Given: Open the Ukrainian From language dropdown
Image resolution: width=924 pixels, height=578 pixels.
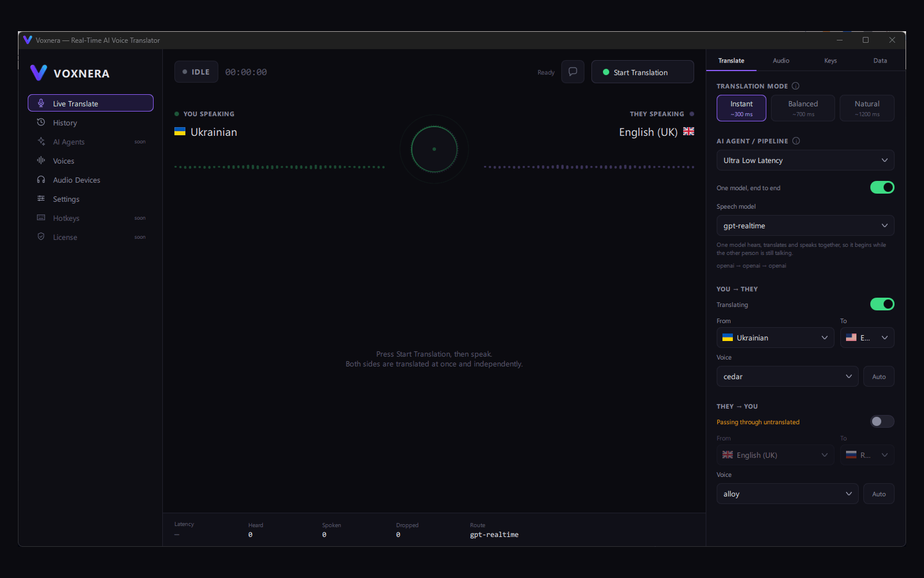Looking at the screenshot, I should (775, 338).
